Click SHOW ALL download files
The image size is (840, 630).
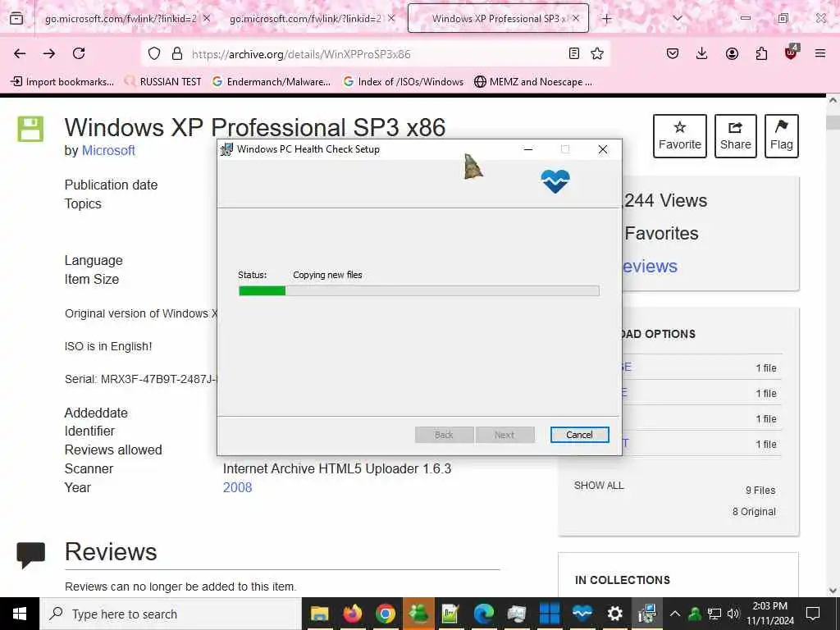[x=599, y=486]
